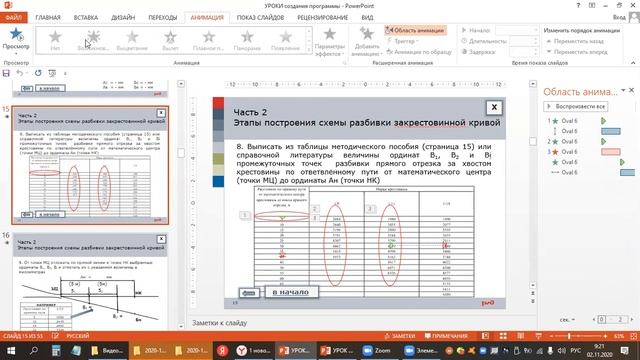Click 'Заметки к слайду' notes field
The image size is (640, 360).
tap(220, 323)
